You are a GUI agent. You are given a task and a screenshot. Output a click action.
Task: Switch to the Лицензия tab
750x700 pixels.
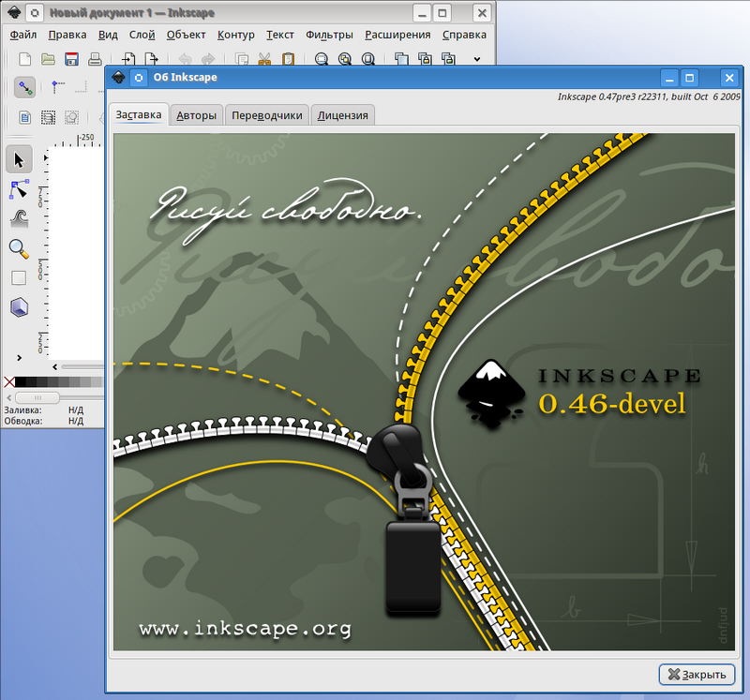click(x=342, y=115)
